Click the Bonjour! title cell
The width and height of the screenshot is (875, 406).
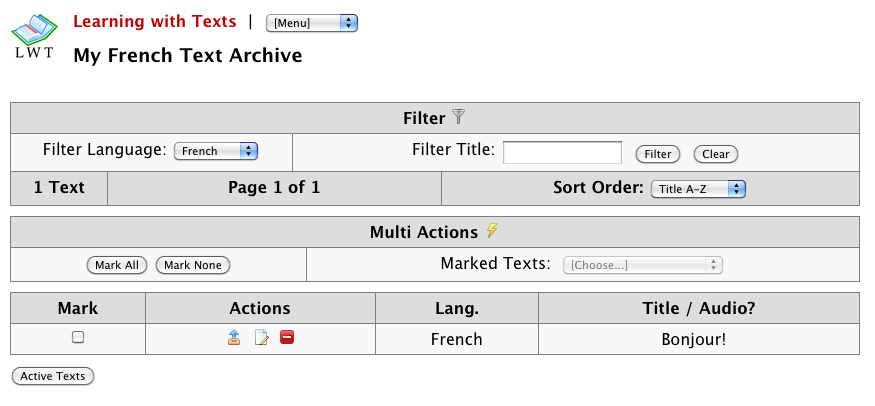pos(693,339)
